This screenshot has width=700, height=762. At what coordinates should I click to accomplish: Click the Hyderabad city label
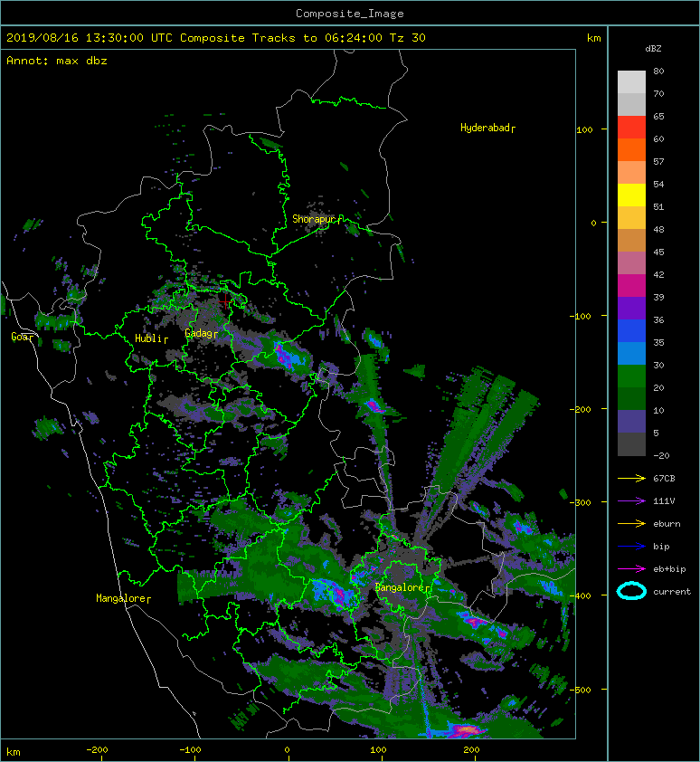pyautogui.click(x=487, y=128)
